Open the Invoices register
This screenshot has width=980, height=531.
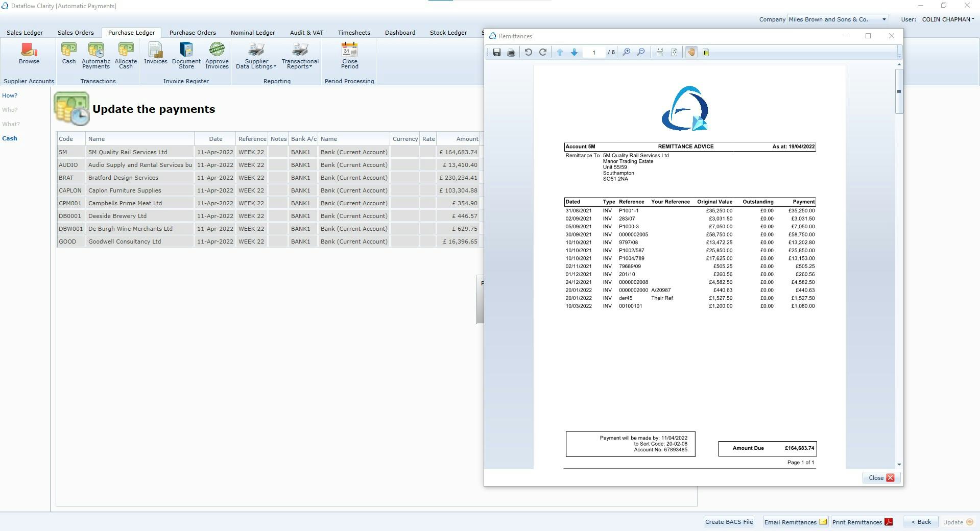click(x=156, y=54)
